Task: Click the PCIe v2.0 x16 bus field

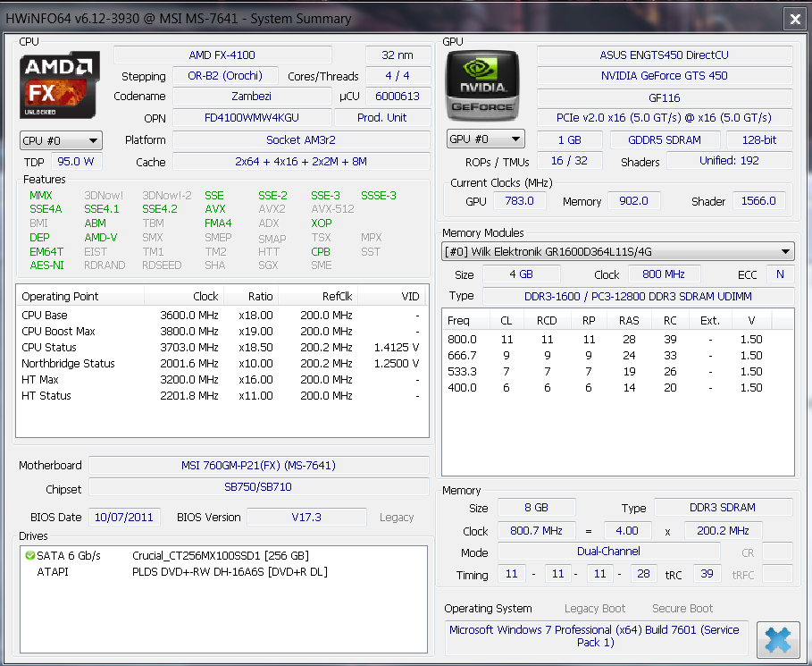Action: tap(665, 118)
